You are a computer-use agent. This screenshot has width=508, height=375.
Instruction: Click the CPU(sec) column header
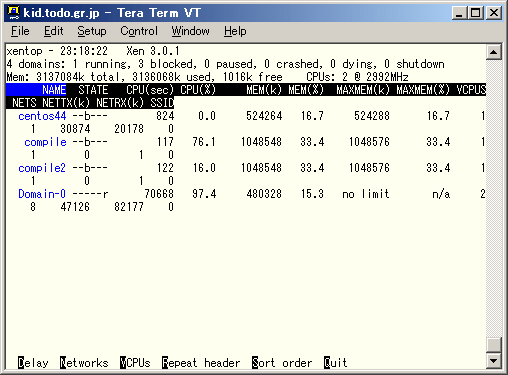point(150,90)
